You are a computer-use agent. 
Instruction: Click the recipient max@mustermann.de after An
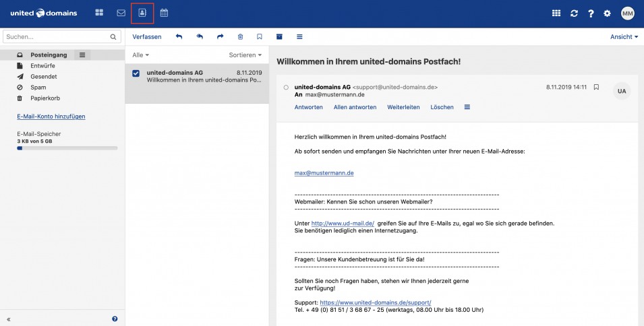pyautogui.click(x=334, y=95)
